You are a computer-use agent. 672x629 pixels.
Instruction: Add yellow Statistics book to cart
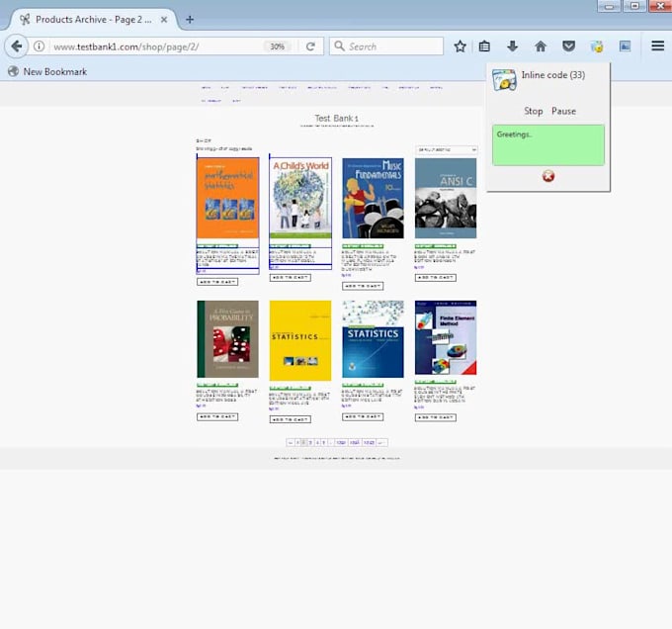tap(291, 419)
